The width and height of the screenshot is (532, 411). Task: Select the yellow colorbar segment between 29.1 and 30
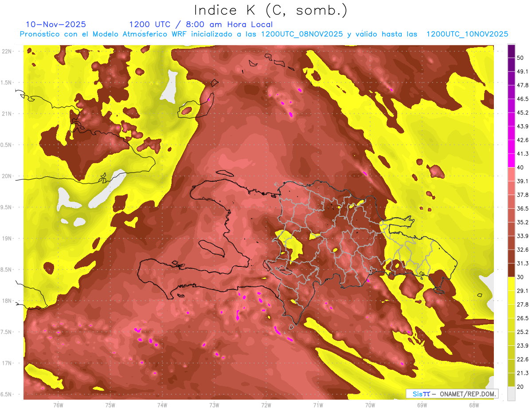[x=511, y=284]
